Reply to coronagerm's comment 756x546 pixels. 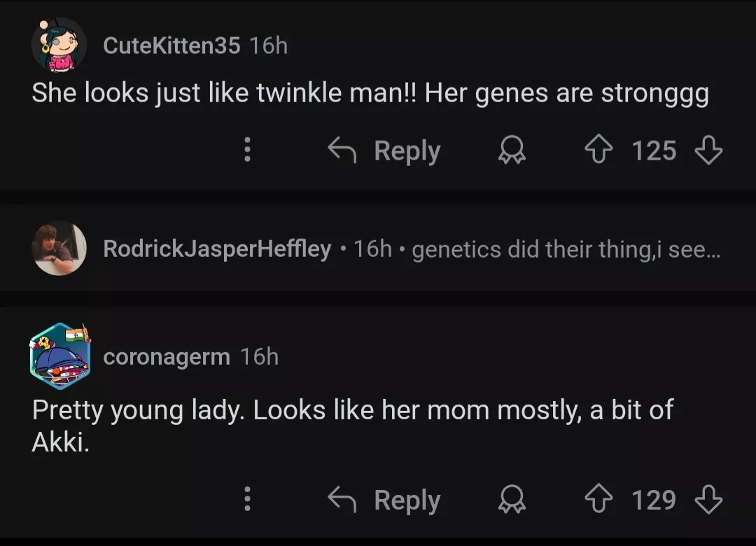[385, 500]
